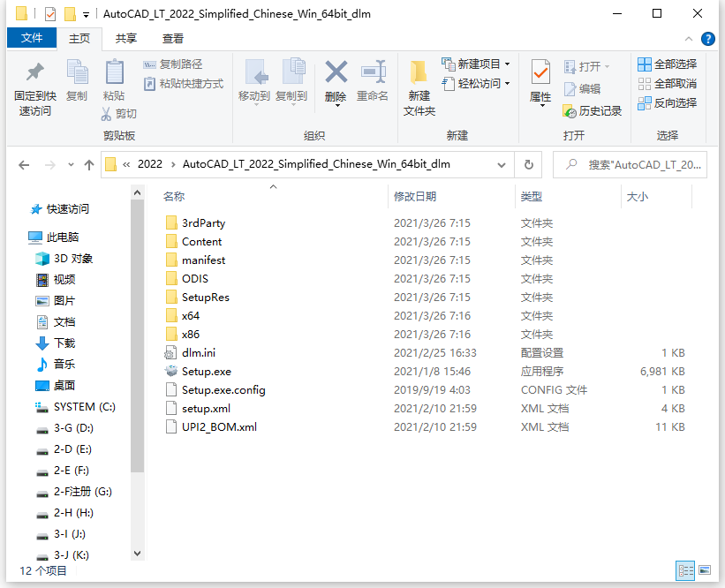
Task: Click properties icon in title bar
Action: pyautogui.click(x=50, y=14)
